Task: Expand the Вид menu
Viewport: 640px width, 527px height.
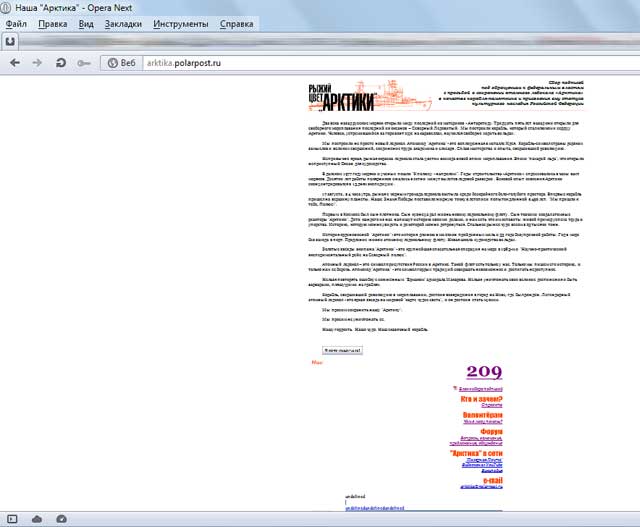Action: coord(86,22)
